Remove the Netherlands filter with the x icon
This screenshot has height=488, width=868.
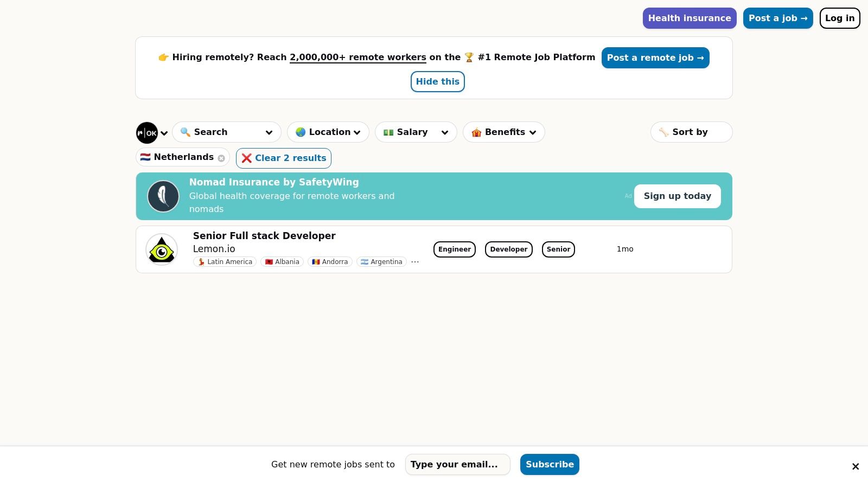point(221,158)
